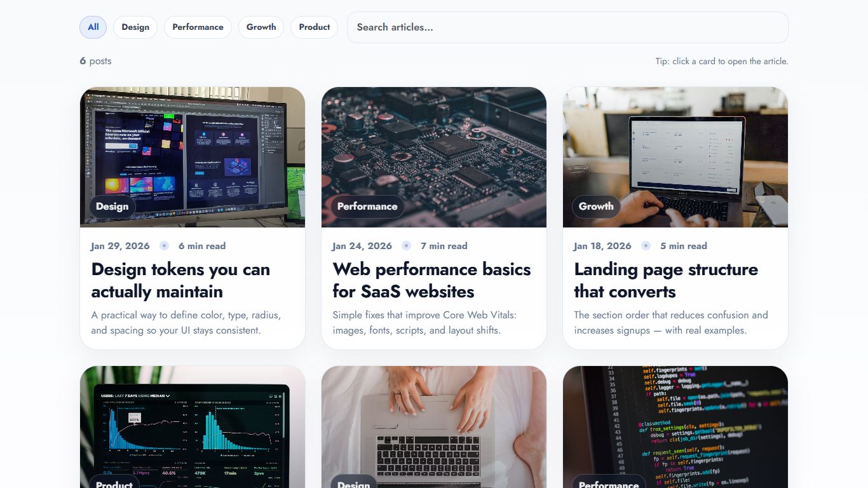Click the Growth badge on laptop card

click(x=596, y=207)
